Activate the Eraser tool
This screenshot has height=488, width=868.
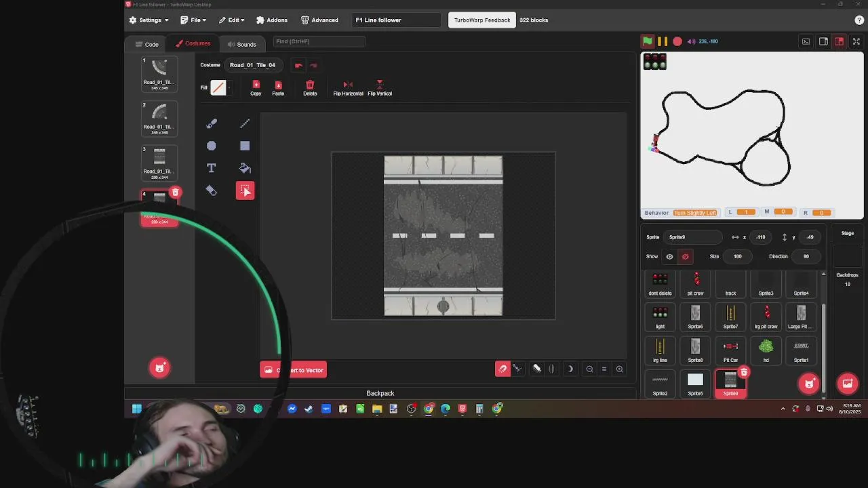[x=212, y=190]
